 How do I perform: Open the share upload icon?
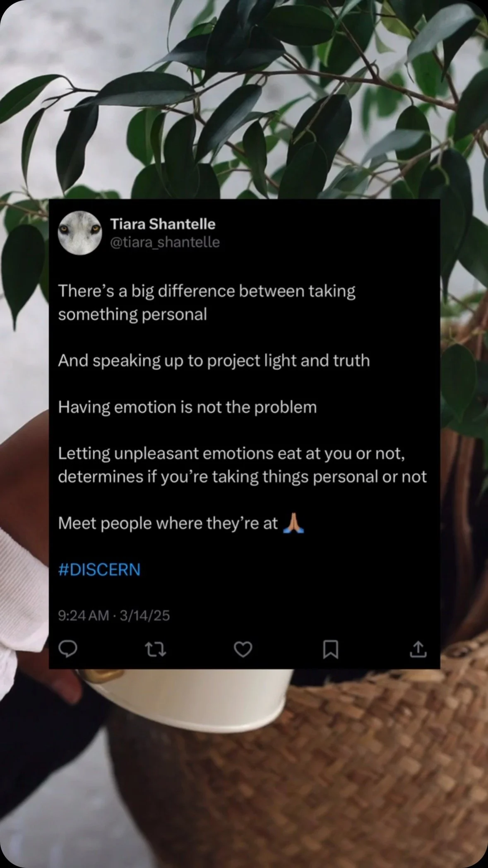[x=418, y=649]
